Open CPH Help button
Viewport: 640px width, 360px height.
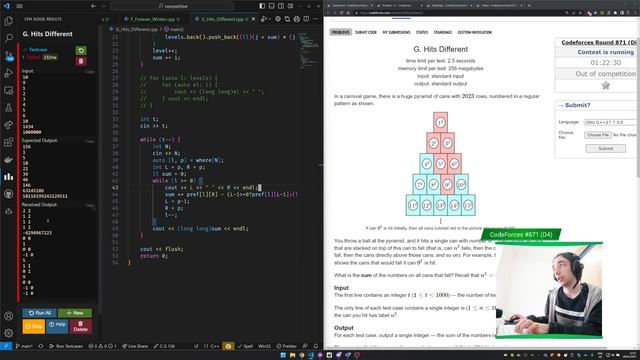pos(57,326)
